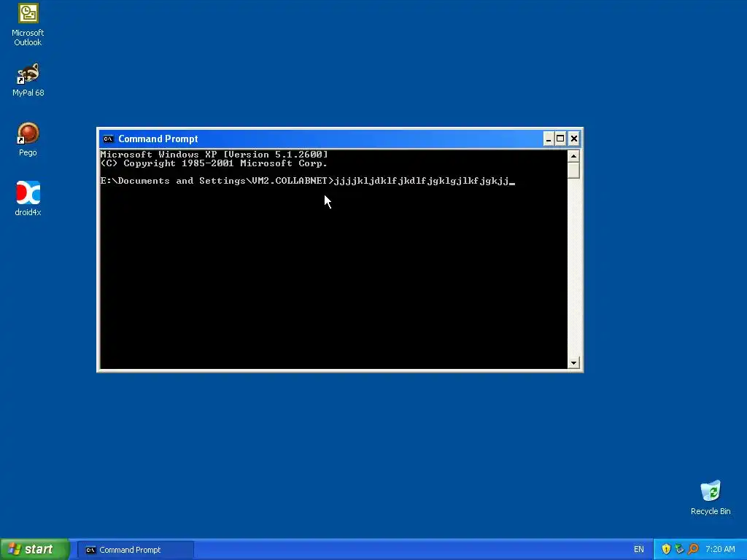Image resolution: width=747 pixels, height=560 pixels.
Task: Select the MyPal 68 desktop shortcut
Action: tap(28, 79)
